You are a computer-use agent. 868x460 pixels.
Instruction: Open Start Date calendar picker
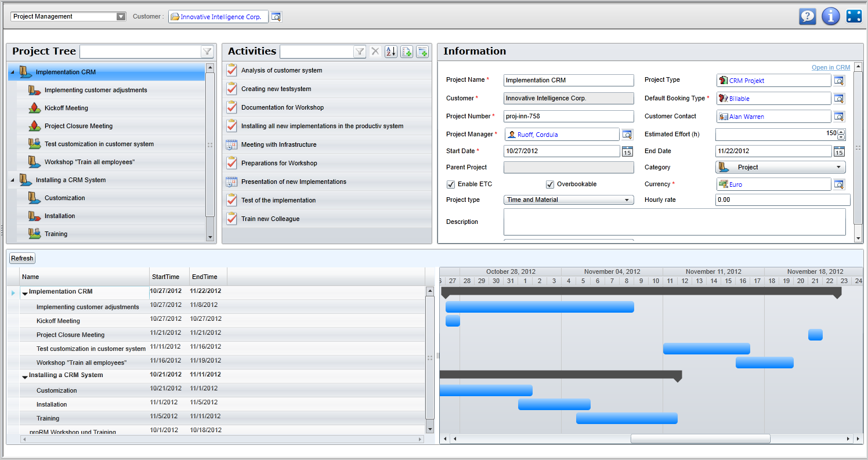tap(627, 151)
